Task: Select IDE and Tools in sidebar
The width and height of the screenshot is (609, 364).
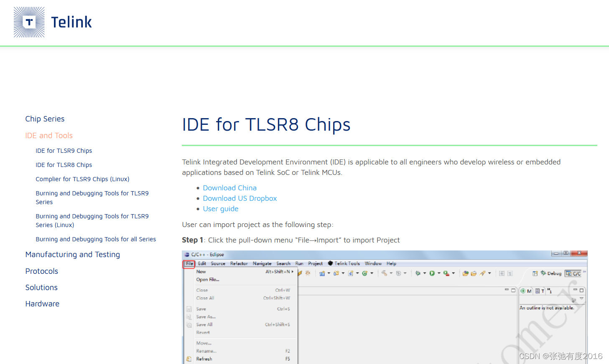Action: (49, 136)
